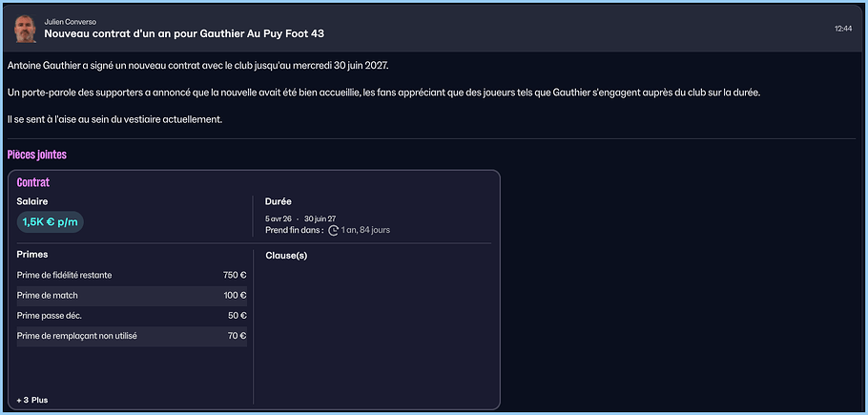Expand the "+ 3 Plus" bonuses list
This screenshot has height=415, width=868.
(x=32, y=400)
